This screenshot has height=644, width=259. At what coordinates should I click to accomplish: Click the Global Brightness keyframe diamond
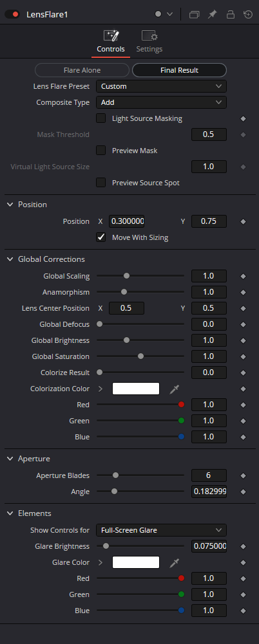click(x=243, y=340)
